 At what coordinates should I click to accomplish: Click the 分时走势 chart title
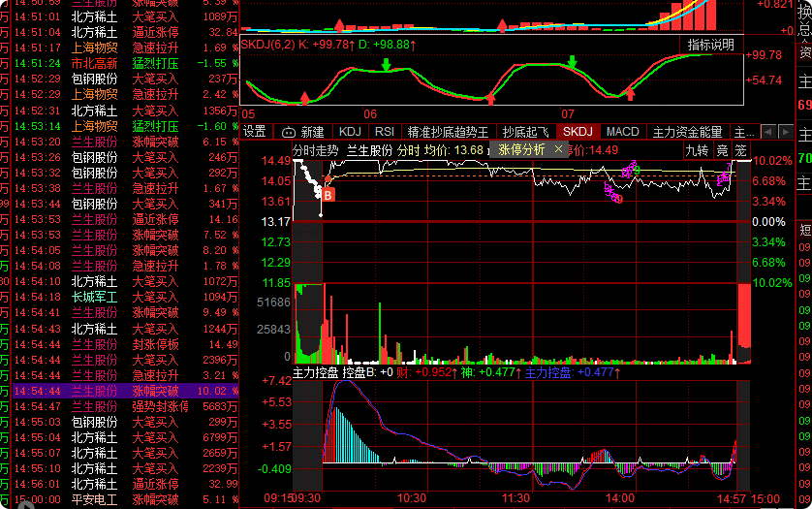pyautogui.click(x=315, y=150)
